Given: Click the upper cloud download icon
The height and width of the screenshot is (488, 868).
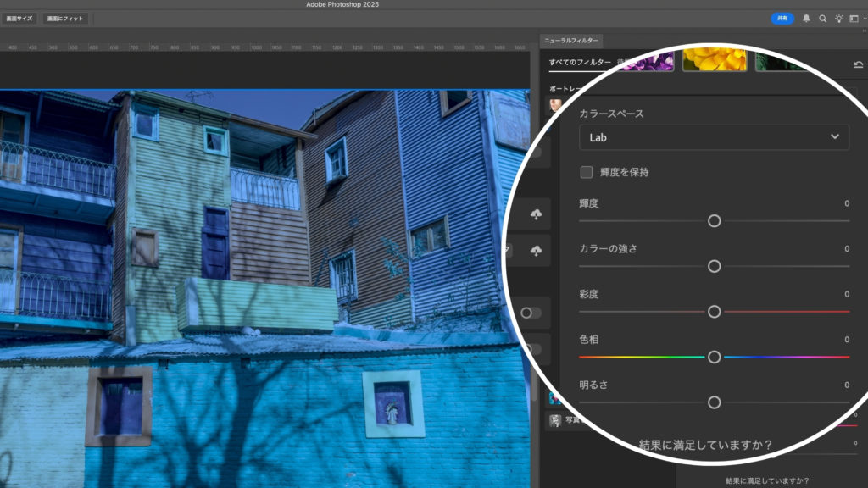Looking at the screenshot, I should 536,214.
